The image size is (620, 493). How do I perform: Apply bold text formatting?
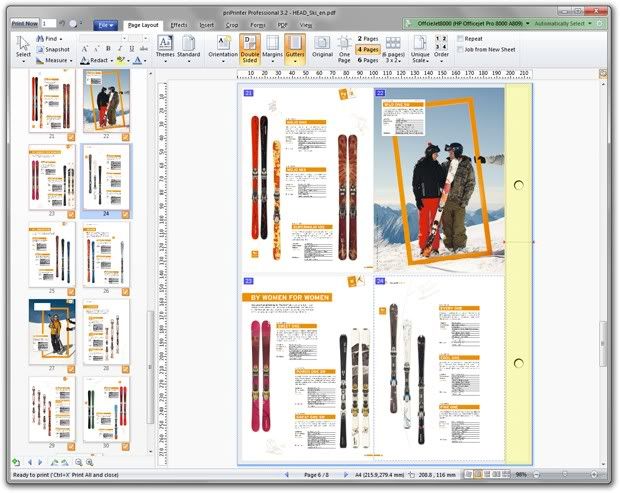point(108,48)
